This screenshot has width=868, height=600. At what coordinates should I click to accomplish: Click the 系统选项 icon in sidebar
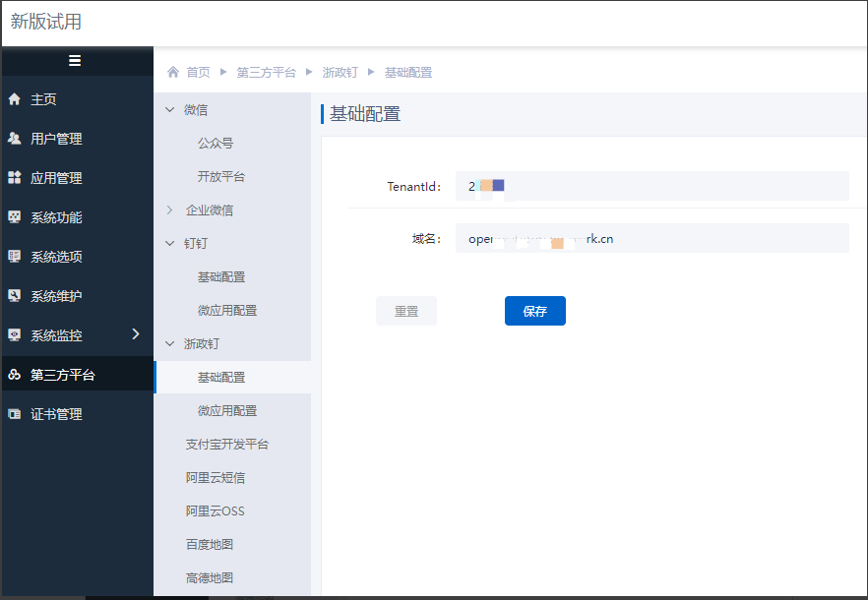pyautogui.click(x=15, y=257)
